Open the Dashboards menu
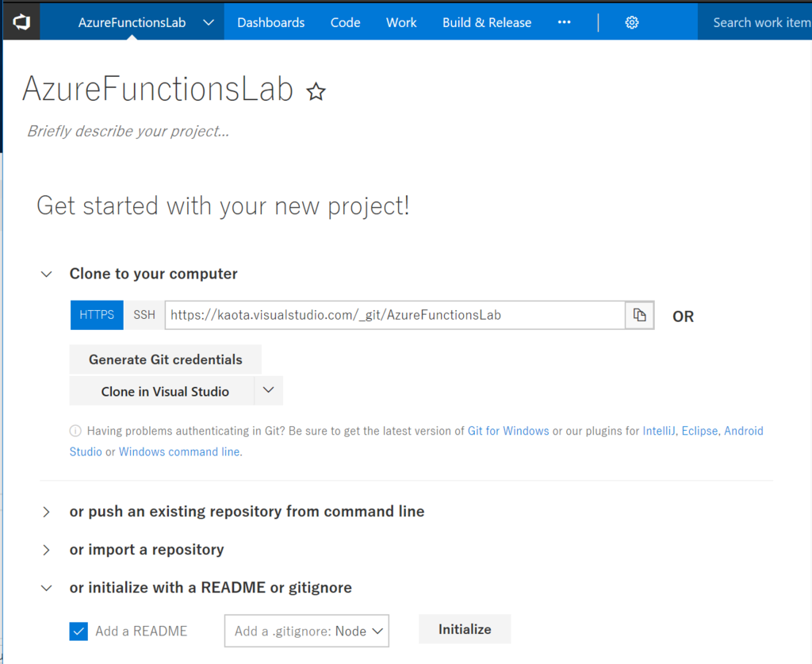This screenshot has height=664, width=812. (x=271, y=22)
